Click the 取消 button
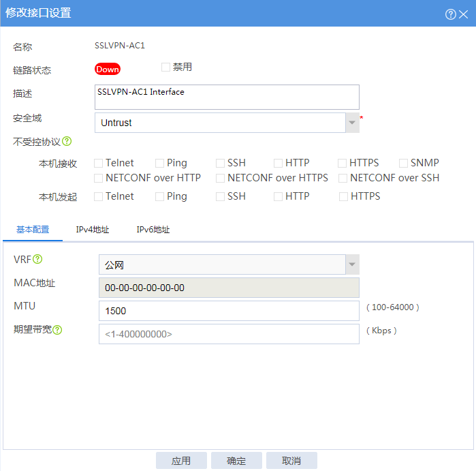 [x=291, y=461]
